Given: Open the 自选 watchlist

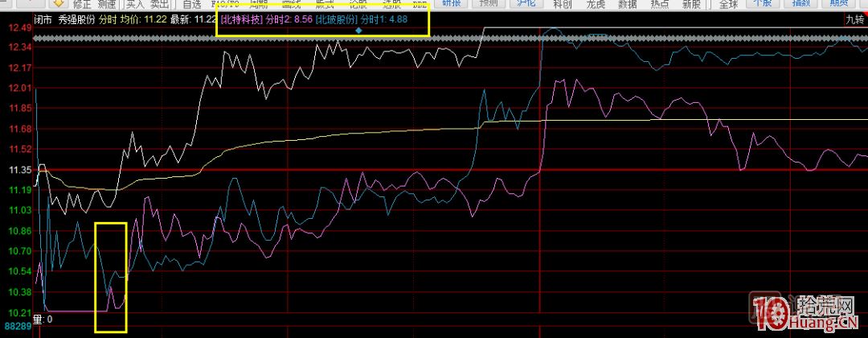Looking at the screenshot, I should [192, 3].
